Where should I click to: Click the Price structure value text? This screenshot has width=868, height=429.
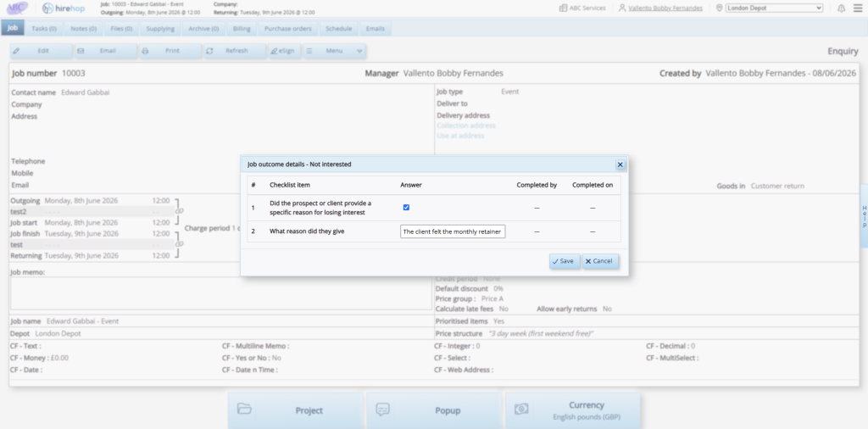point(541,334)
